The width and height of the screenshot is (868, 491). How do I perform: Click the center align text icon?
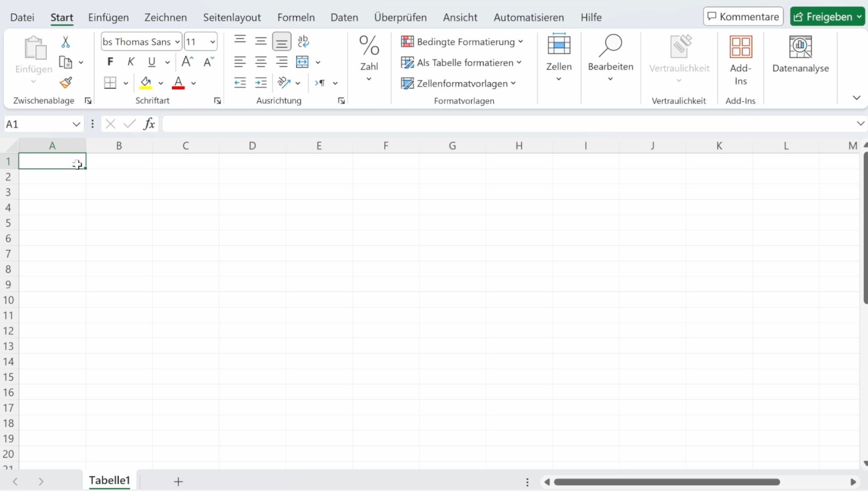click(261, 62)
